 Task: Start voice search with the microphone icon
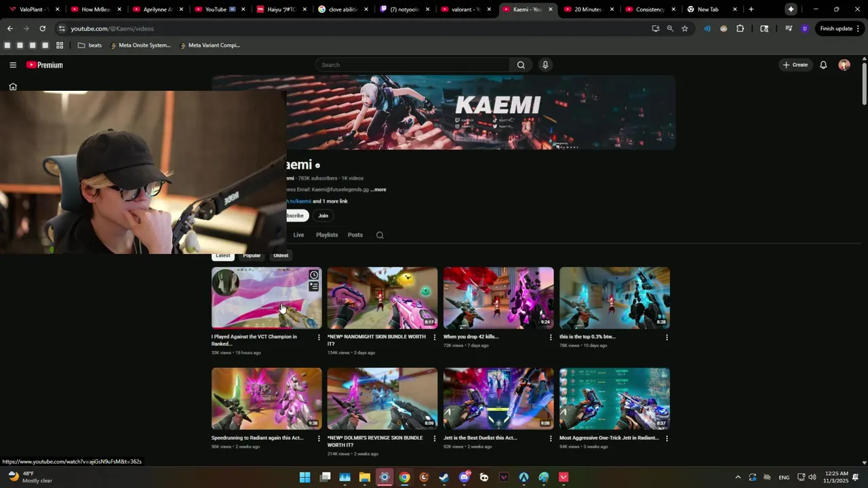coord(545,65)
